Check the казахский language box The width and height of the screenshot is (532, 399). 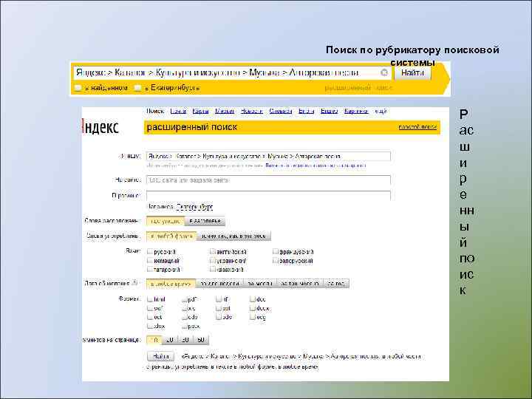(x=212, y=269)
